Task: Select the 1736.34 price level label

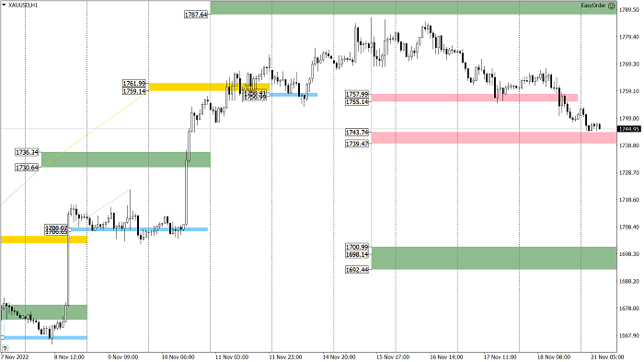Action: point(27,153)
